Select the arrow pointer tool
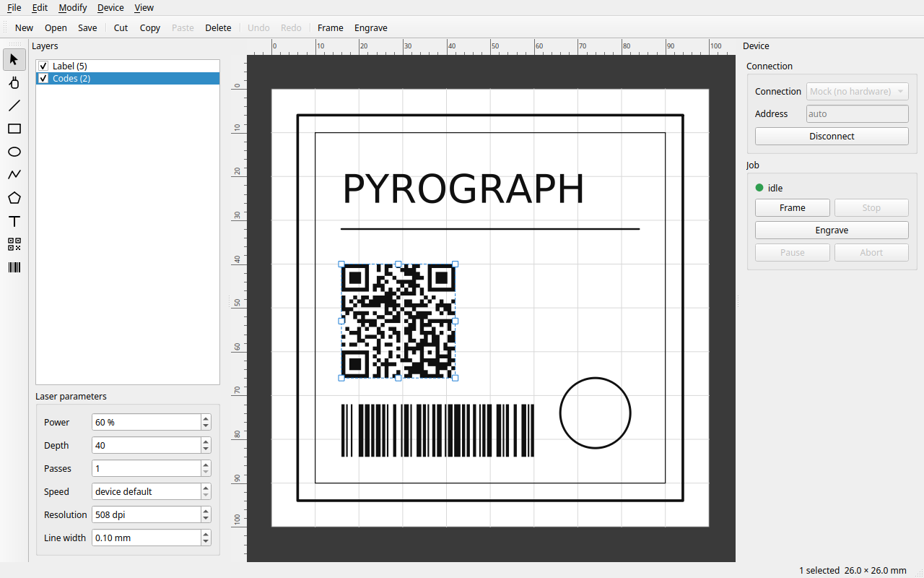The image size is (924, 578). click(x=14, y=59)
